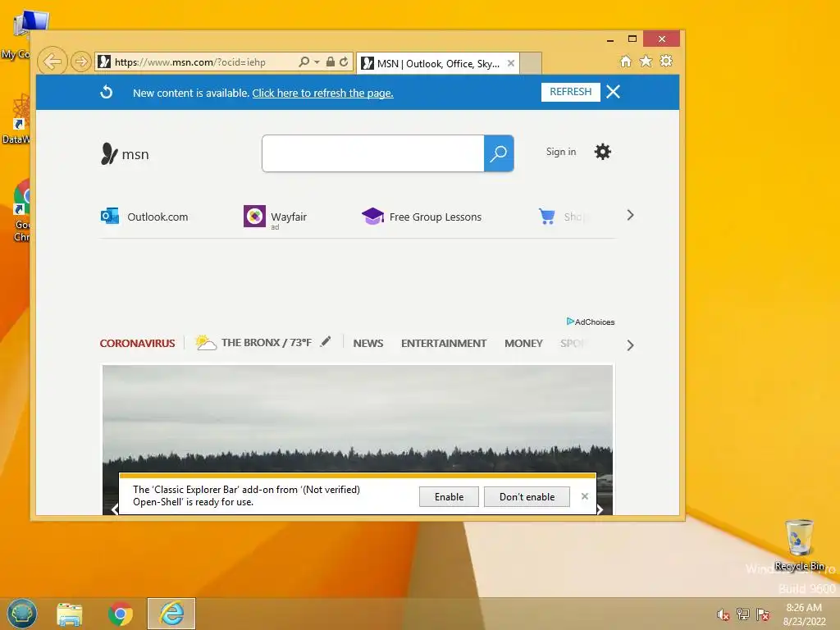Open Favorites with the star icon
Viewport: 840px width, 630px height.
click(646, 61)
